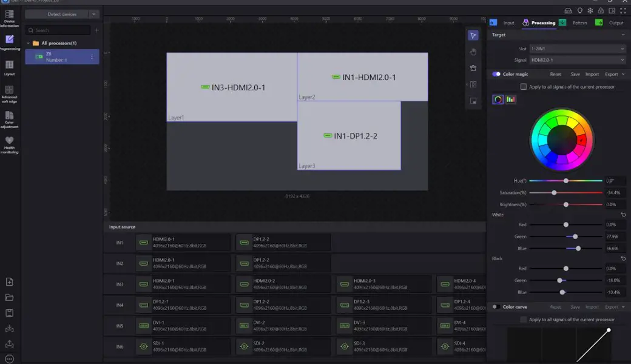631x364 pixels.
Task: Turn off the Color magic toggle
Action: pyautogui.click(x=496, y=74)
